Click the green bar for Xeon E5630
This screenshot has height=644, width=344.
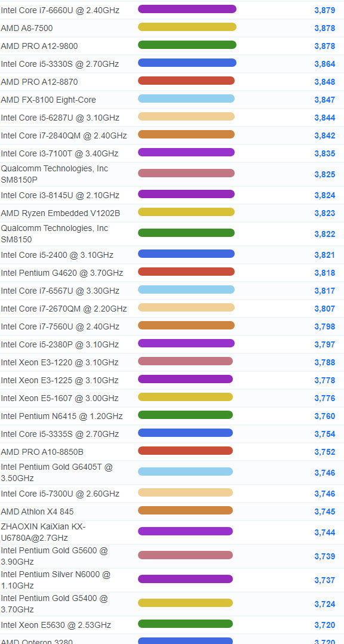[185, 624]
